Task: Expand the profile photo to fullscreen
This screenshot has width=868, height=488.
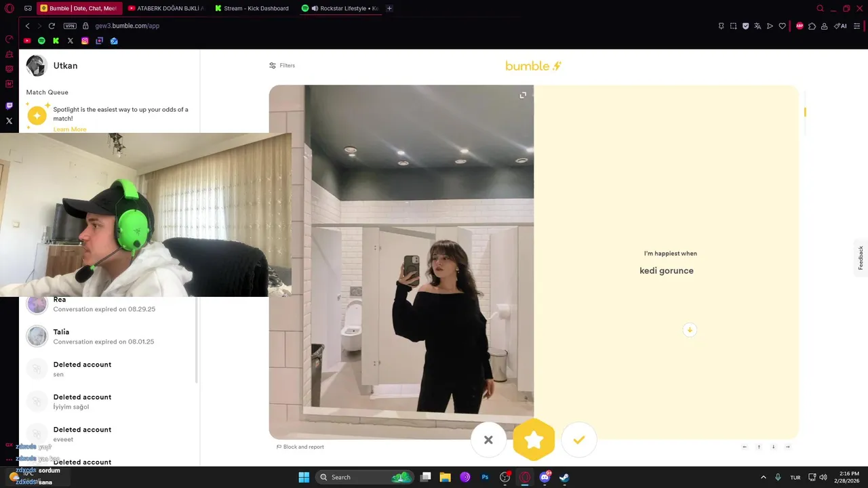Action: [x=523, y=95]
